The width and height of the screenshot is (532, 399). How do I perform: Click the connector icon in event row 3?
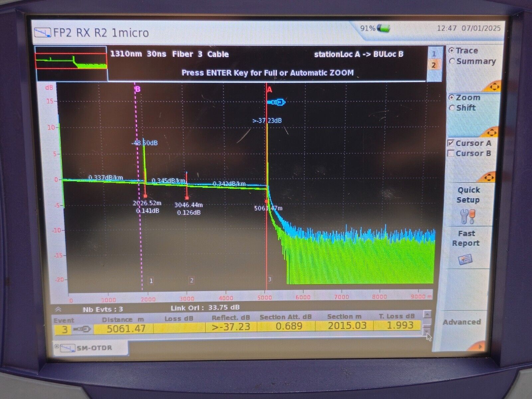pos(82,329)
